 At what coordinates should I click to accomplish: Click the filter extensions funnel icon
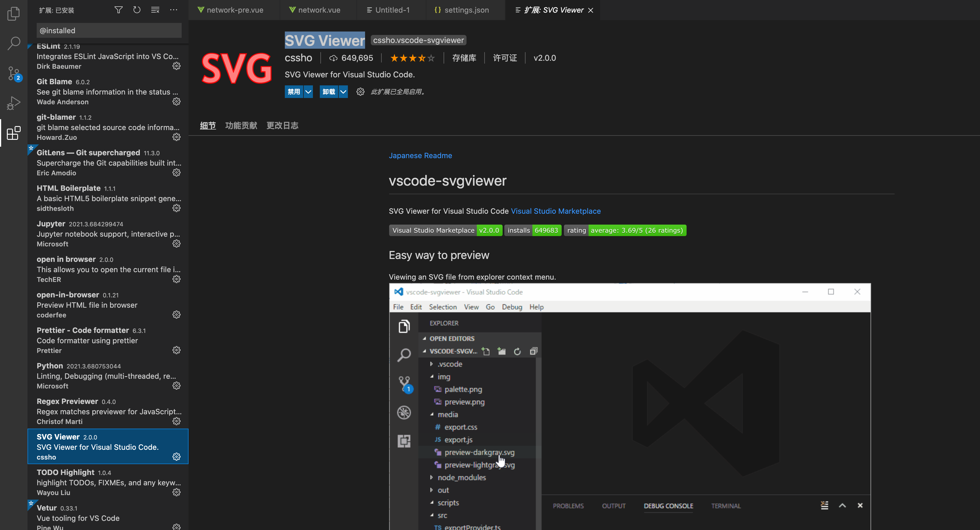pos(118,10)
